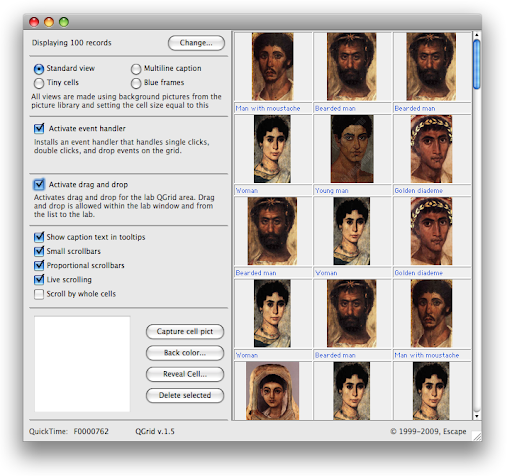
Task: Click the grid scrollbar's up arrow
Action: [477, 35]
